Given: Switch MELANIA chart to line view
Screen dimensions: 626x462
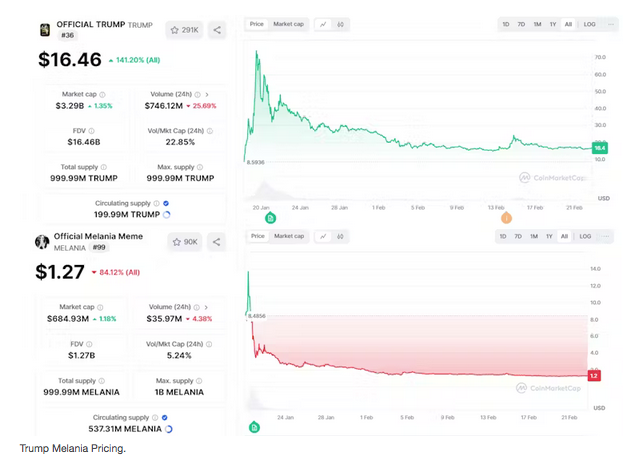Looking at the screenshot, I should coord(323,236).
